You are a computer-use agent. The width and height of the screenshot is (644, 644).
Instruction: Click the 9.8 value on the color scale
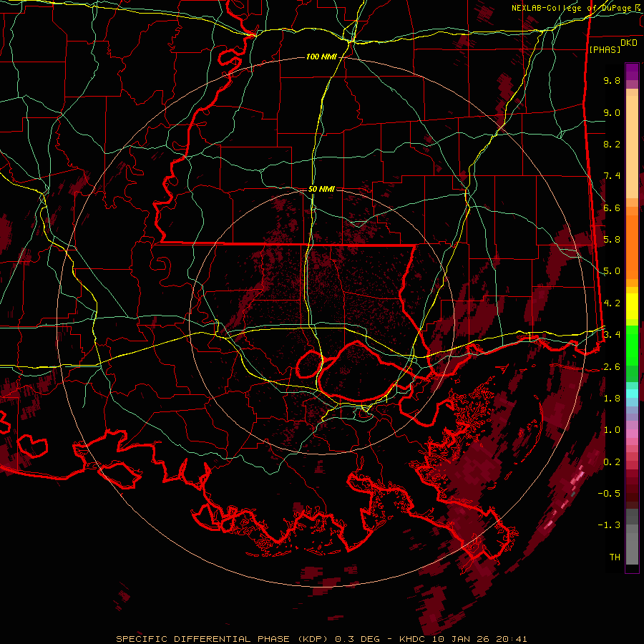612,80
